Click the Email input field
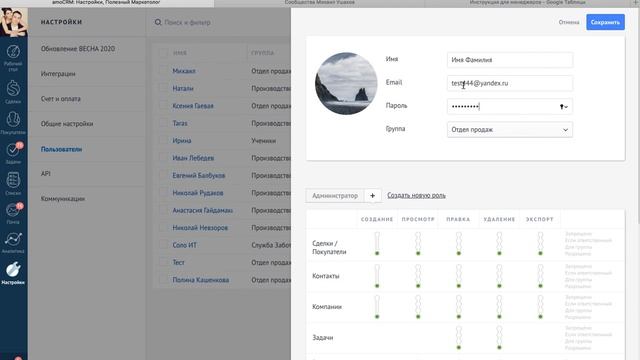640x360 pixels. tap(510, 83)
